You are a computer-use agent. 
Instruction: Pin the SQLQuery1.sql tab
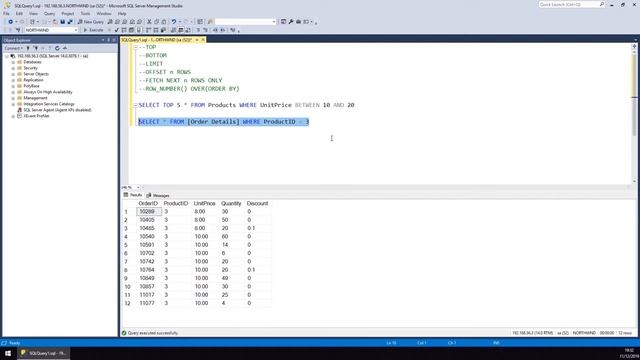coord(197,40)
